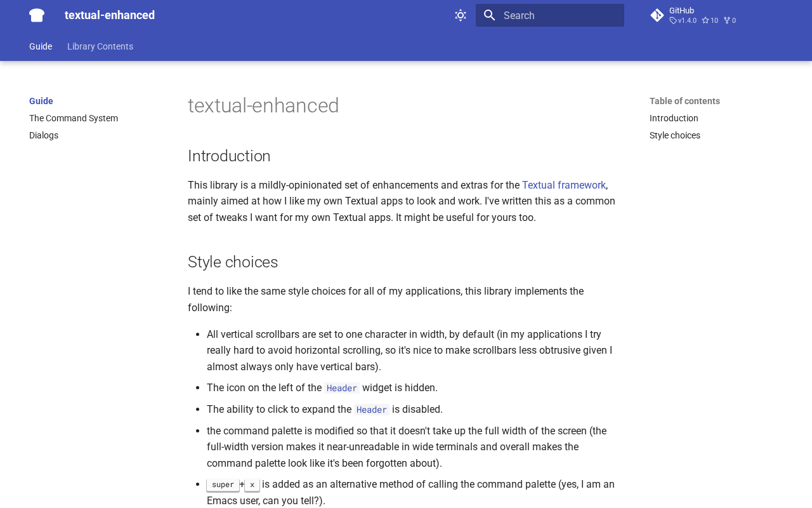The height and width of the screenshot is (508, 812).
Task: Click the v1.4.0 version tag icon
Action: pos(673,21)
